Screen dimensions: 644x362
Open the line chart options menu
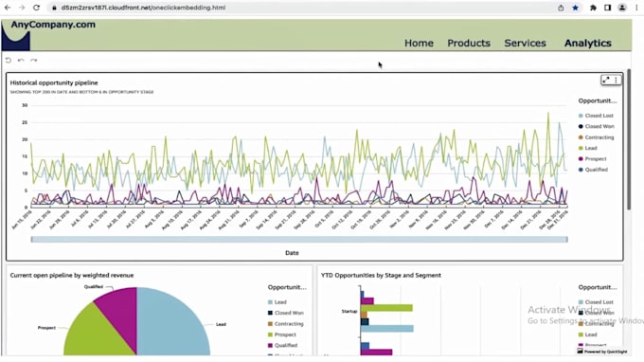pos(616,81)
